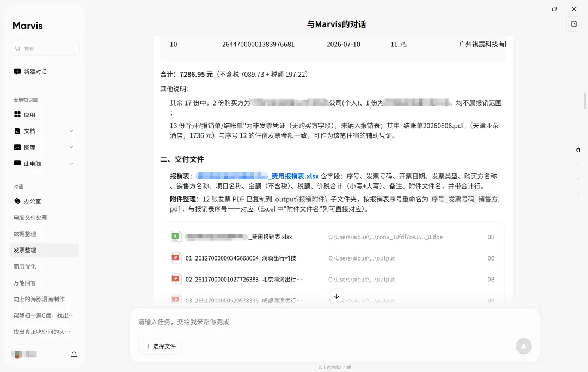Click the conv_19fdf7ce356 path text

(388, 237)
